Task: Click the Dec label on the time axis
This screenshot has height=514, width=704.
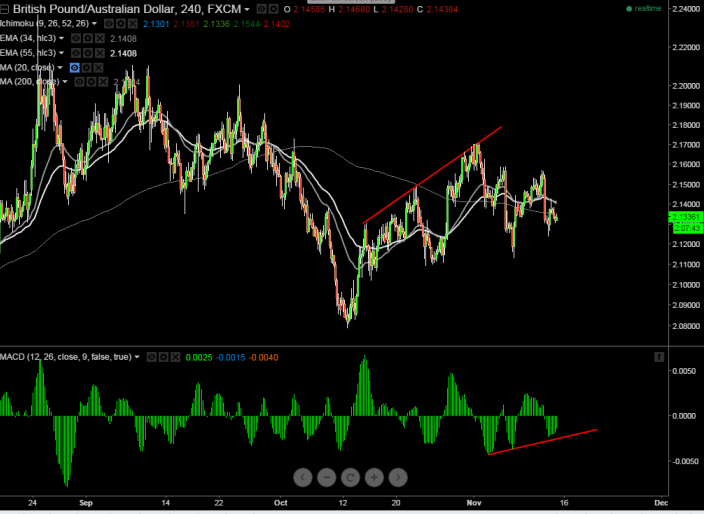Action: pyautogui.click(x=661, y=503)
